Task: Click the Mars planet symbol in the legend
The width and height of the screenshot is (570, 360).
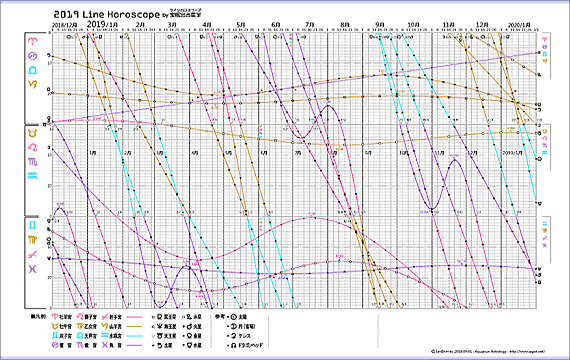Action: pyautogui.click(x=189, y=326)
